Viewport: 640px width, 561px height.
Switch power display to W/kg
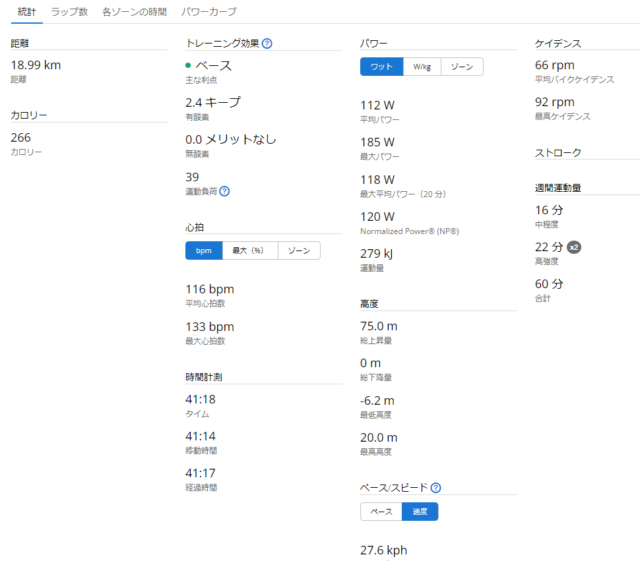(422, 67)
